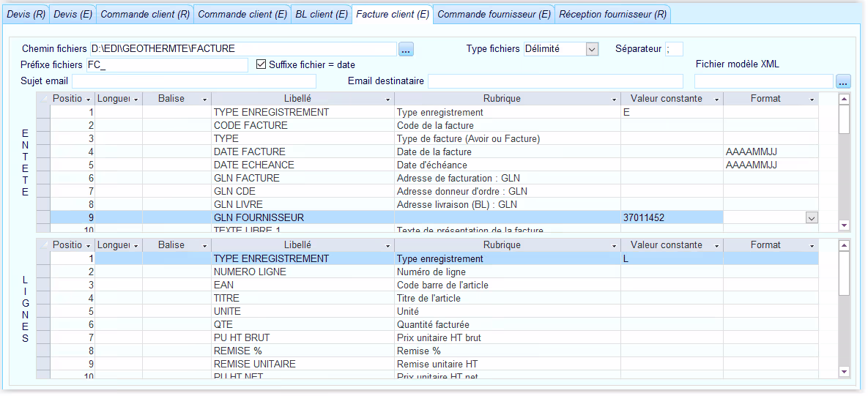The width and height of the screenshot is (868, 396).
Task: Browse for the Fichier modèle XML
Action: [843, 82]
